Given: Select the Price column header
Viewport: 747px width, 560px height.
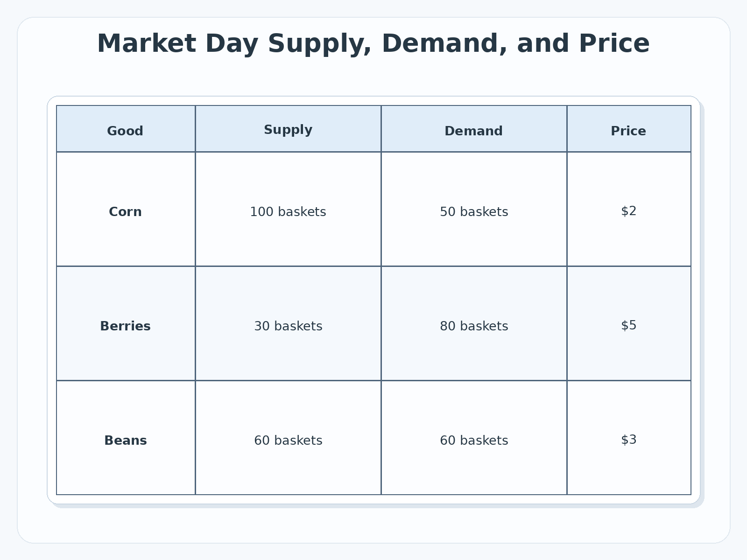Looking at the screenshot, I should tap(629, 129).
